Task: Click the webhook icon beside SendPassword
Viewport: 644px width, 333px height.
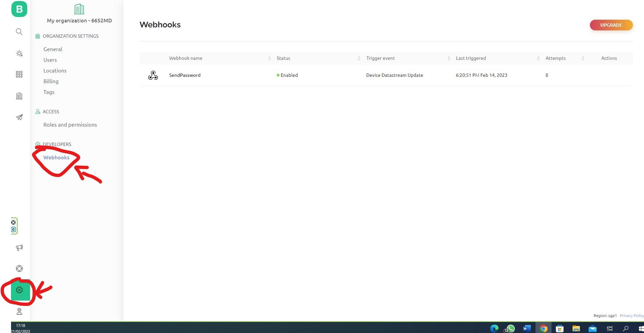Action: [153, 75]
